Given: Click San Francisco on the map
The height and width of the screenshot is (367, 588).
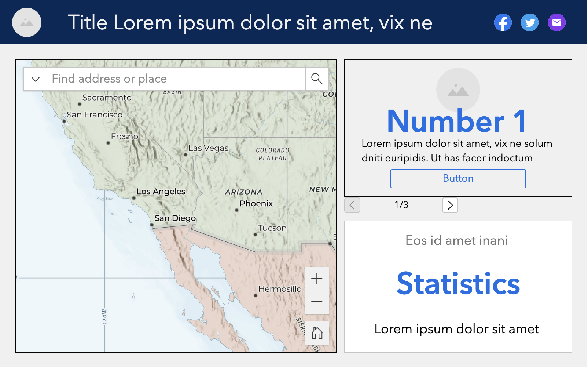Looking at the screenshot, I should (94, 115).
